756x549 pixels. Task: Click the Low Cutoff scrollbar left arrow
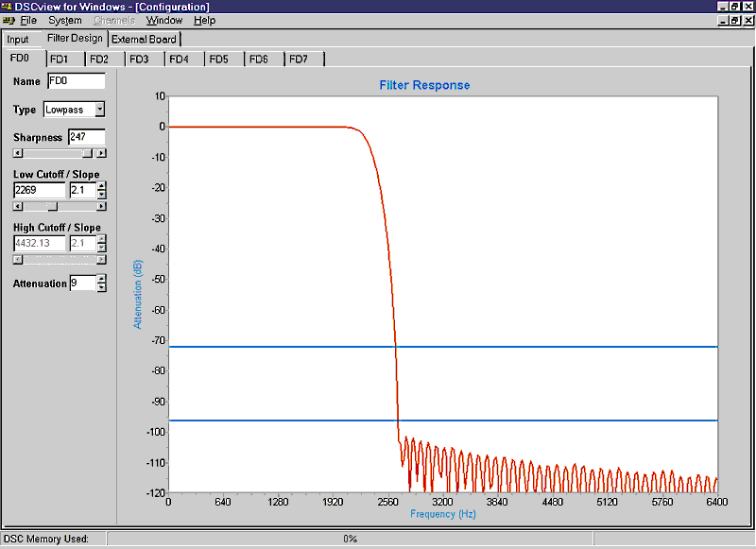[x=16, y=205]
